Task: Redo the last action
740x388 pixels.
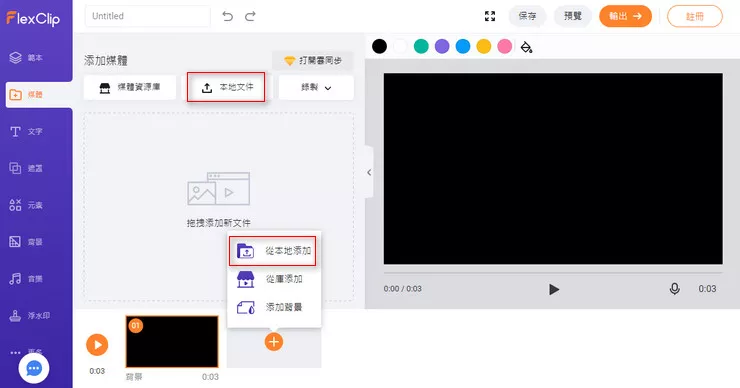Action: click(250, 17)
